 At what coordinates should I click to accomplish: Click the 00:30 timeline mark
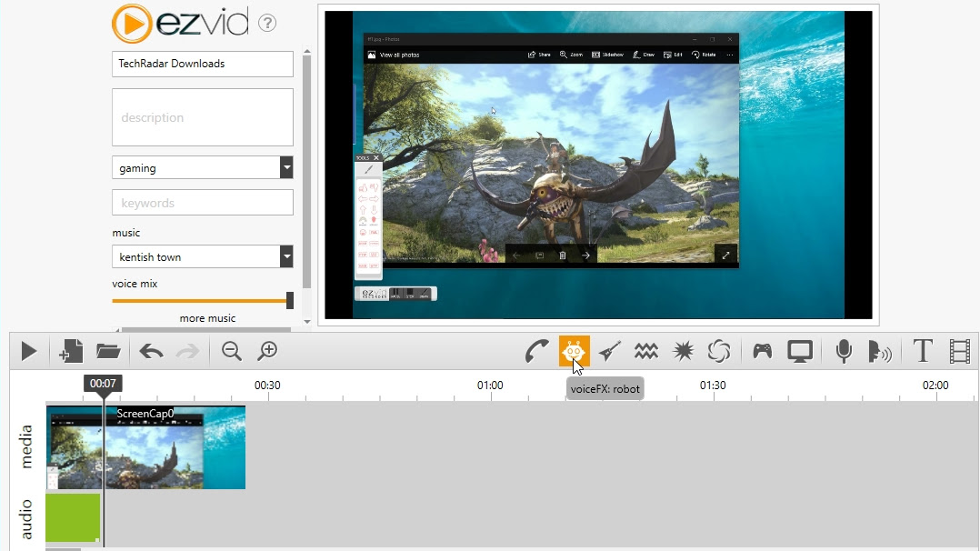[x=267, y=386]
